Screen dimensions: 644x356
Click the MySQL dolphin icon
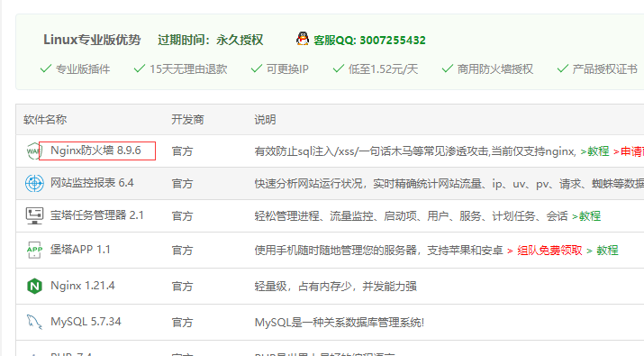[34, 322]
